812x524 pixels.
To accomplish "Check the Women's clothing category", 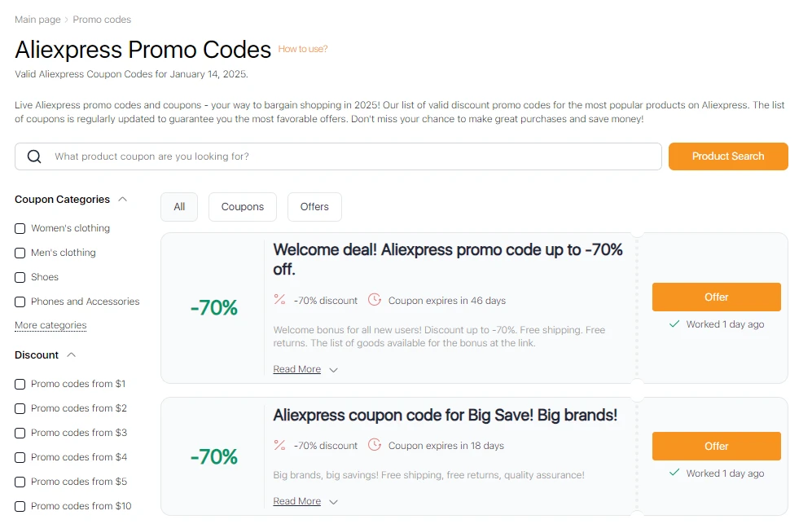I will 20,228.
